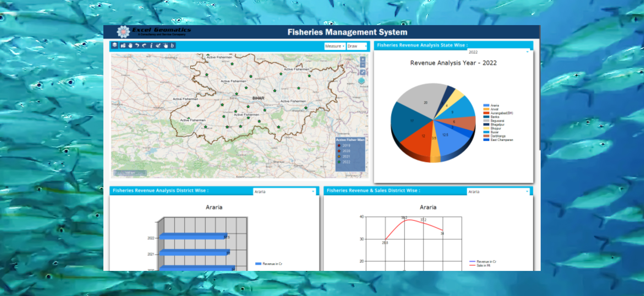Toggle the 2021 Active Fisher Man layer
This screenshot has width=644, height=296.
(x=345, y=156)
